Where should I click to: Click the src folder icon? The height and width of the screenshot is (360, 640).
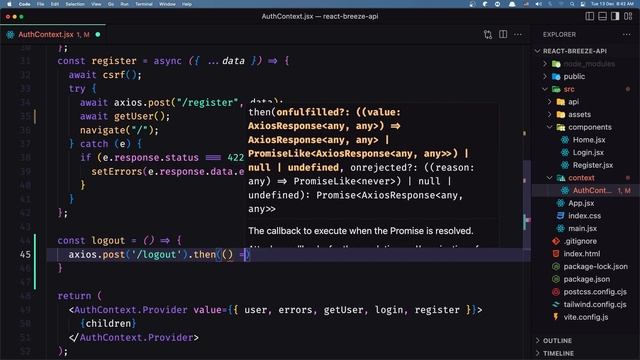(556, 89)
